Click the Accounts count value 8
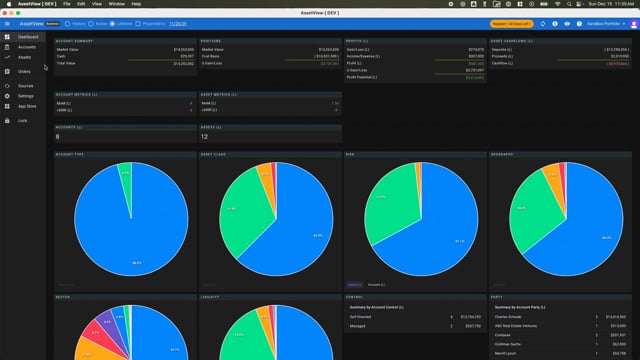Screen dimensions: 640x360 coord(58,137)
